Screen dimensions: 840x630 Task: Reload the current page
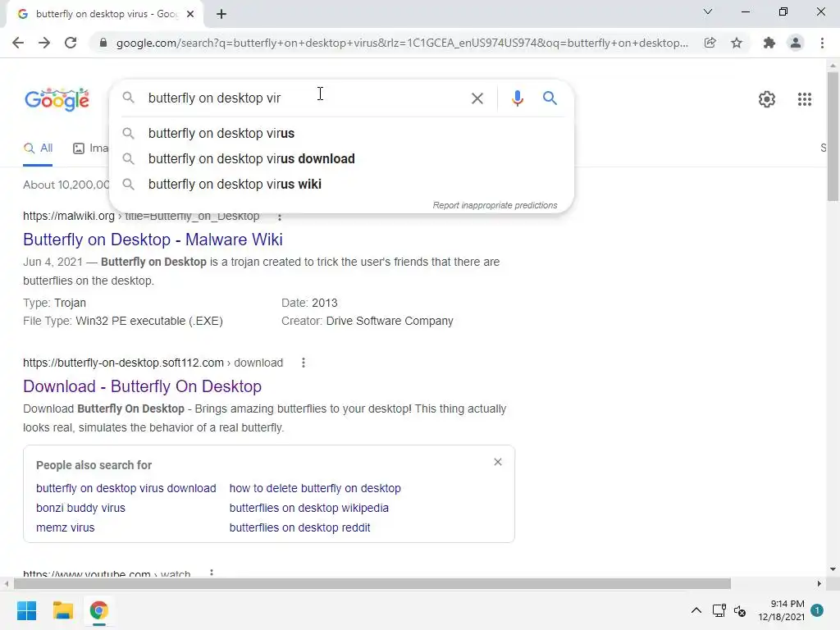coord(71,43)
